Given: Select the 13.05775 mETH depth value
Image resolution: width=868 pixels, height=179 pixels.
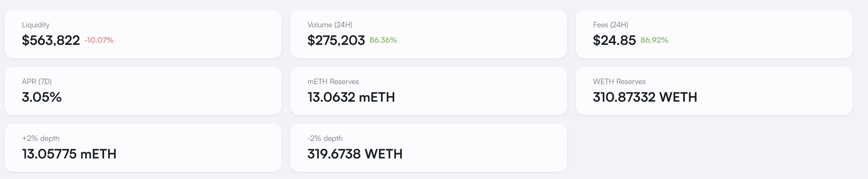Looking at the screenshot, I should point(69,154).
